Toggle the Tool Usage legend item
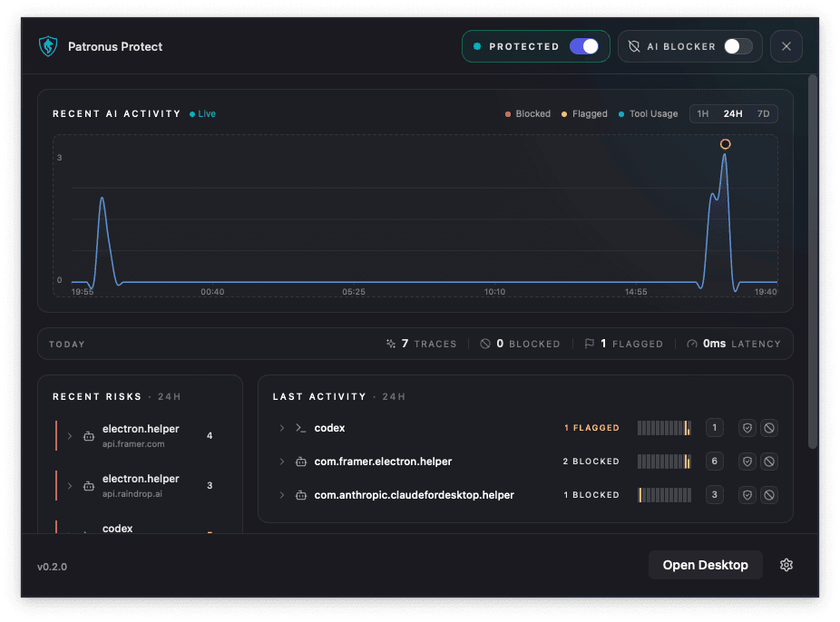 (x=649, y=113)
